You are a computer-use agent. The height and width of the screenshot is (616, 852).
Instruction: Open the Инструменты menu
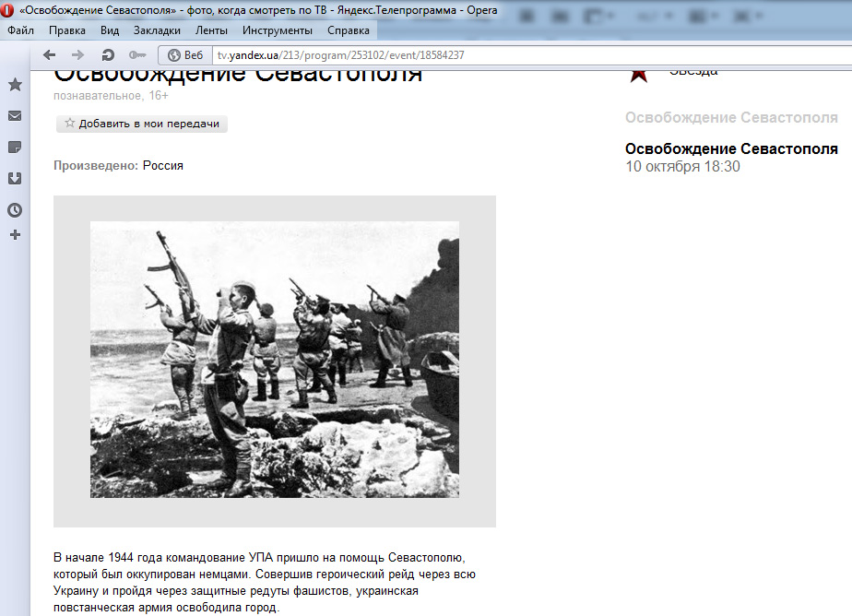click(x=278, y=30)
